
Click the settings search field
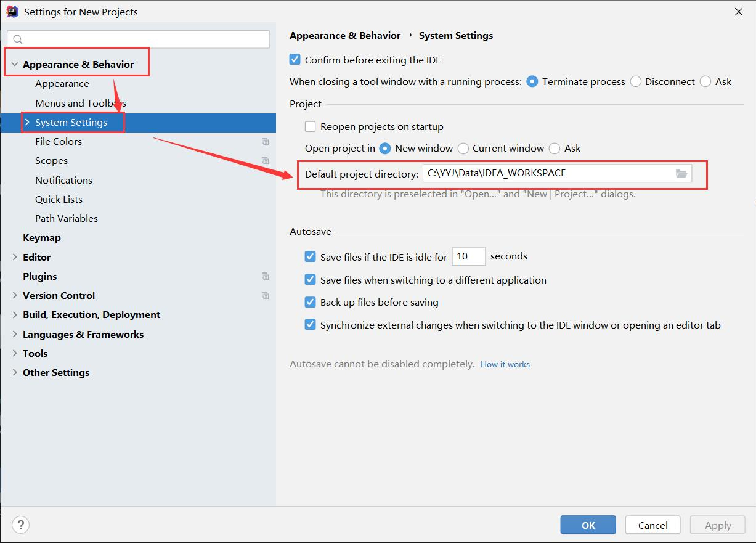139,39
